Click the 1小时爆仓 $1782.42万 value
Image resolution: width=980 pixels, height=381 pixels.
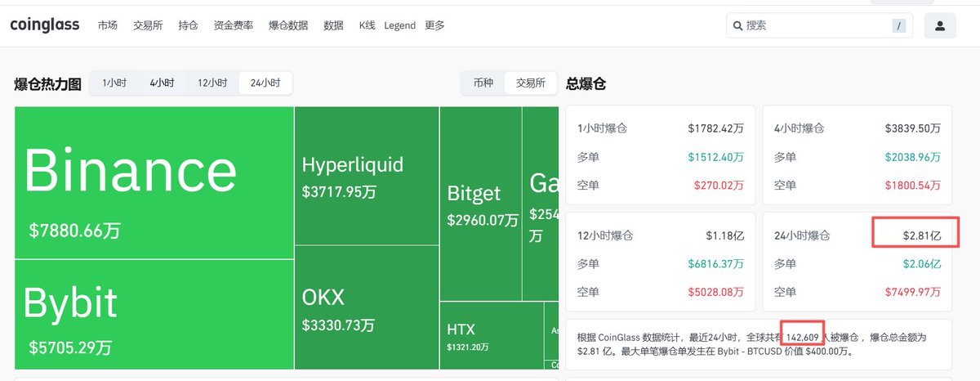pos(715,128)
